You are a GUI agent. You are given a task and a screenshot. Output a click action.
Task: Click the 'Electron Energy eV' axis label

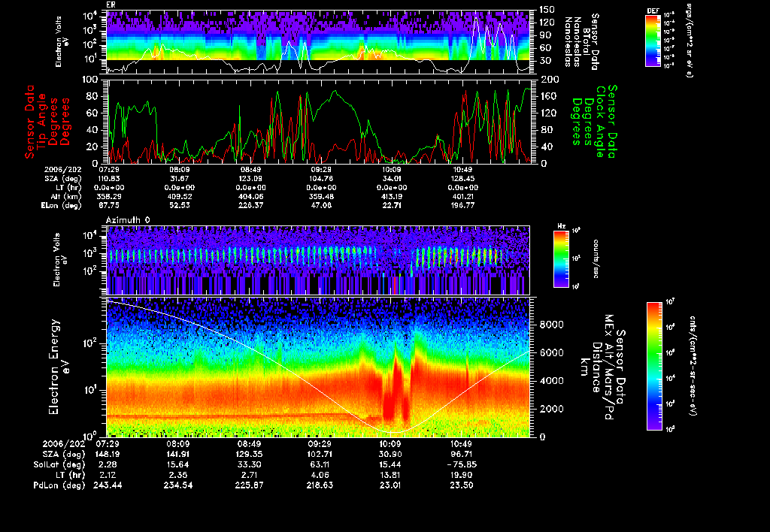[x=59, y=367]
